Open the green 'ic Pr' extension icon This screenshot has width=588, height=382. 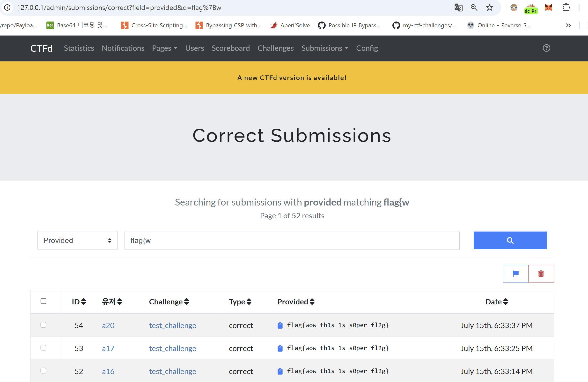tap(531, 9)
